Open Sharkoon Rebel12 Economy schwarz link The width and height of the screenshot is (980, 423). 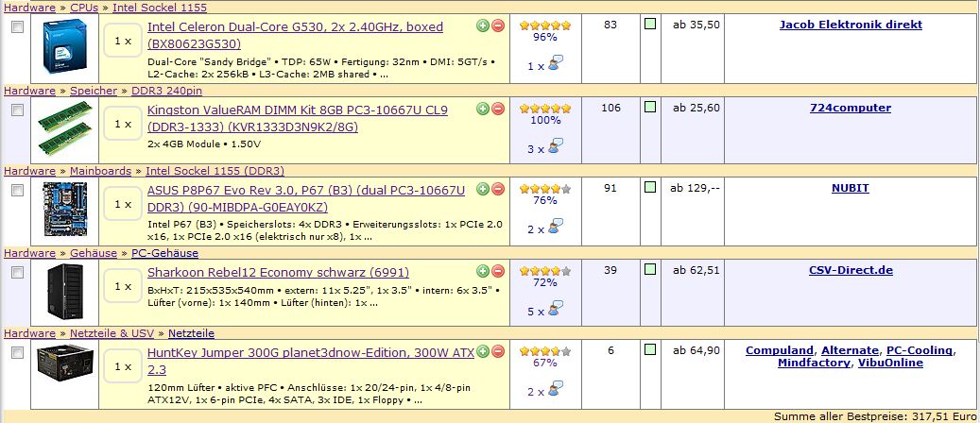278,273
